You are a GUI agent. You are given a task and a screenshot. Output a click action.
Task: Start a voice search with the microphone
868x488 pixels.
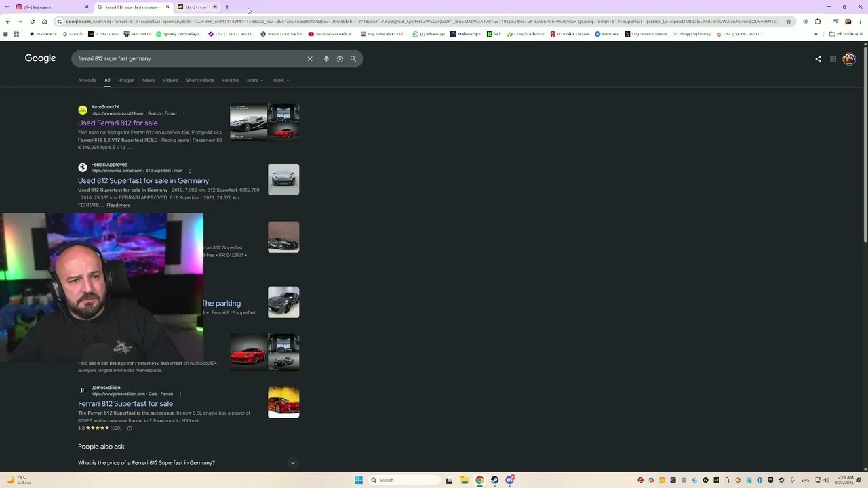326,59
